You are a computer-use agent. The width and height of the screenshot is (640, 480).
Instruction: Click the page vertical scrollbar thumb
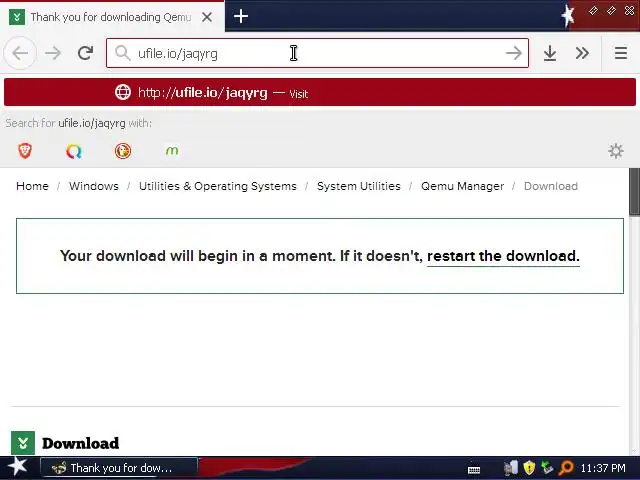pyautogui.click(x=634, y=191)
